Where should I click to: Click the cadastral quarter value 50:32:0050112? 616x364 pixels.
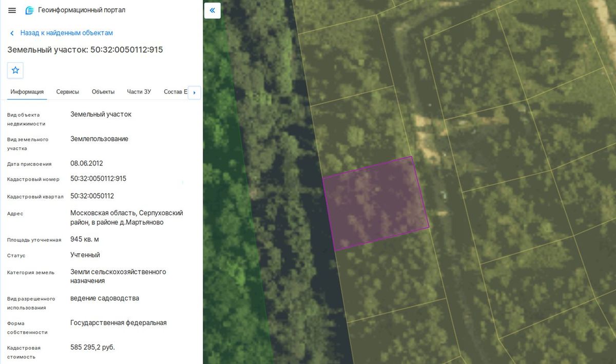[x=92, y=196]
